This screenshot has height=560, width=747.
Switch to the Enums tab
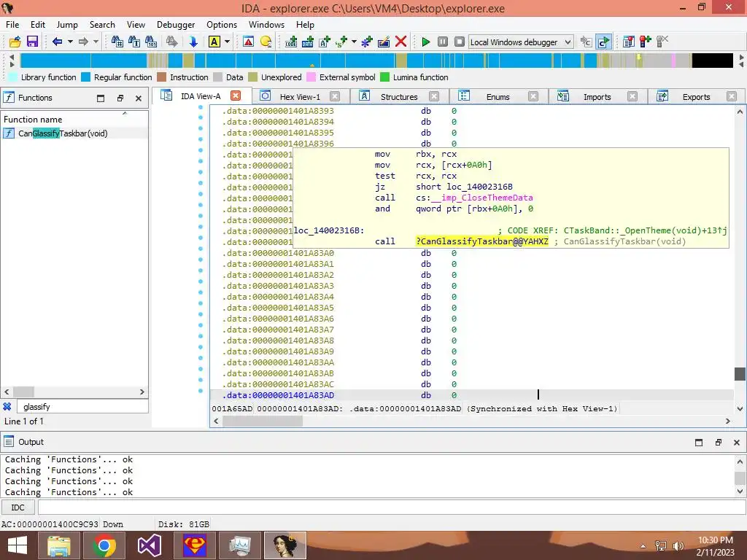pos(498,97)
